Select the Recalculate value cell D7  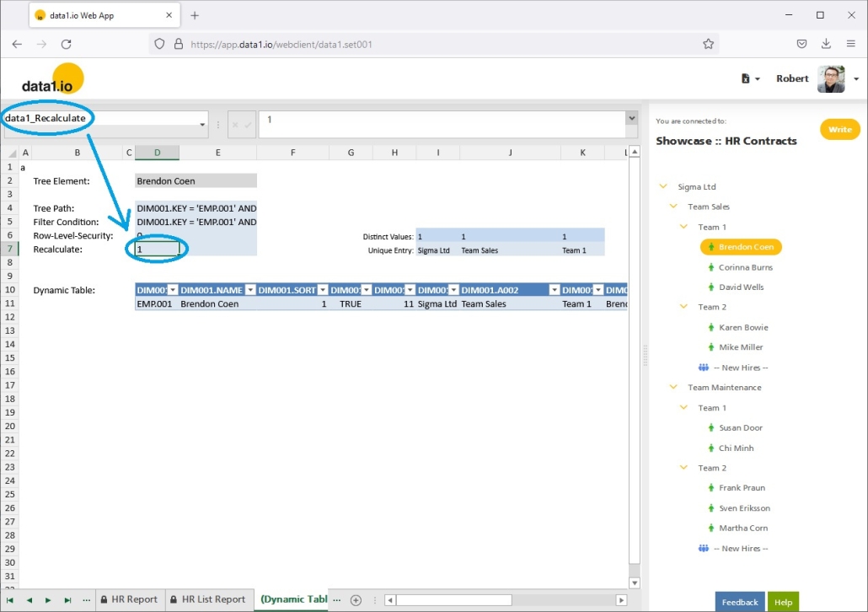[158, 250]
